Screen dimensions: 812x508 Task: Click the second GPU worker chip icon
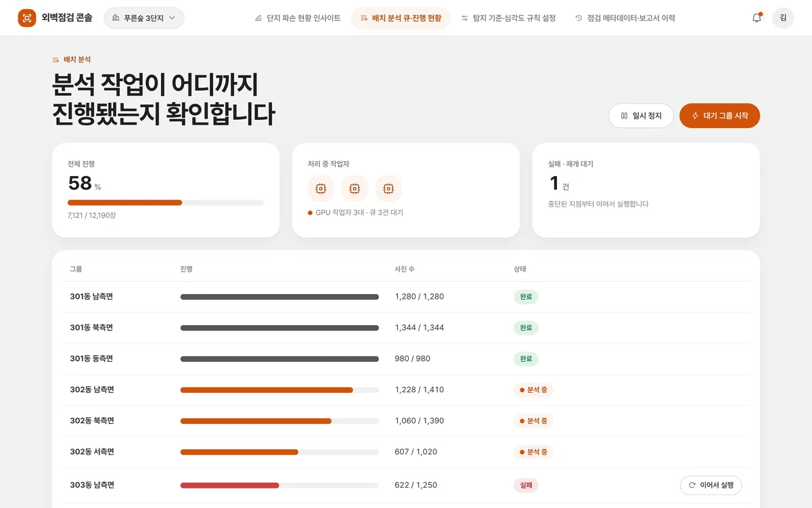pos(355,188)
